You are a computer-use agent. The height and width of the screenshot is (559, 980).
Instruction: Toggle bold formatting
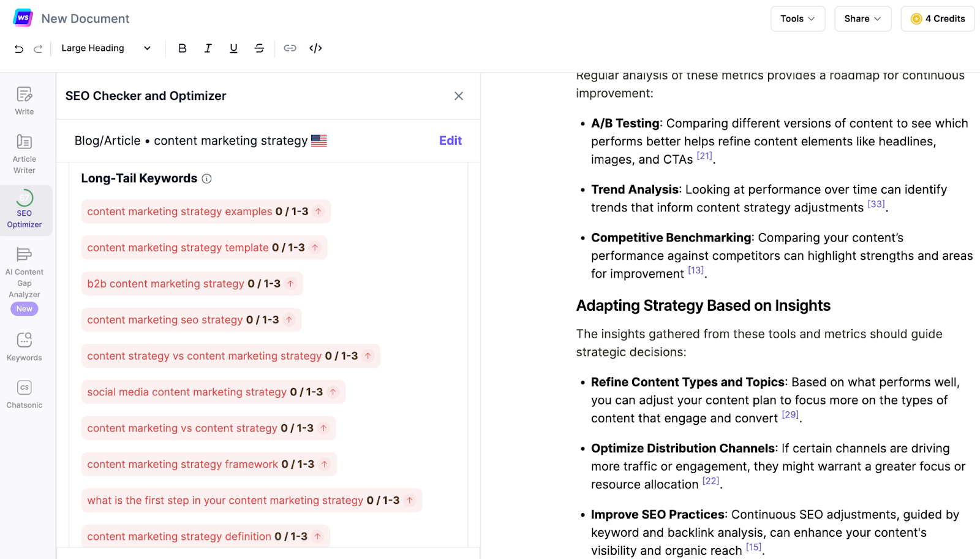pos(182,48)
